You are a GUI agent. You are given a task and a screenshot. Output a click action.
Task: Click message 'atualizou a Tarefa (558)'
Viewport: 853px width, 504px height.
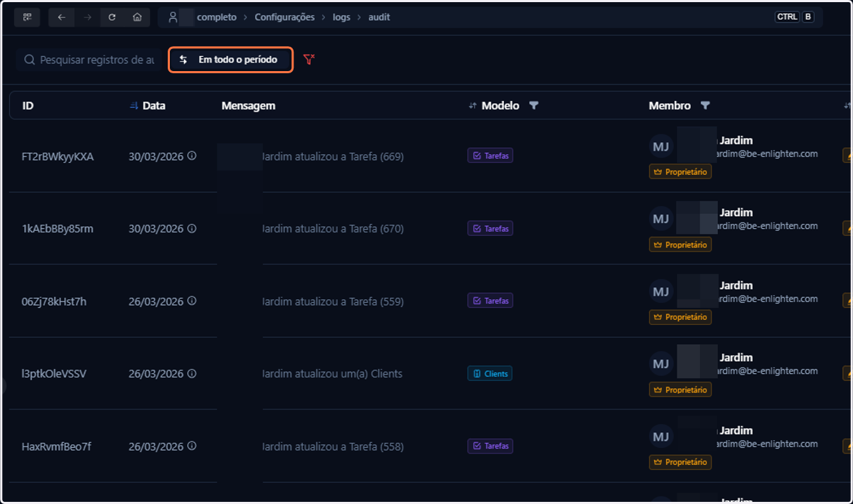(x=348, y=447)
